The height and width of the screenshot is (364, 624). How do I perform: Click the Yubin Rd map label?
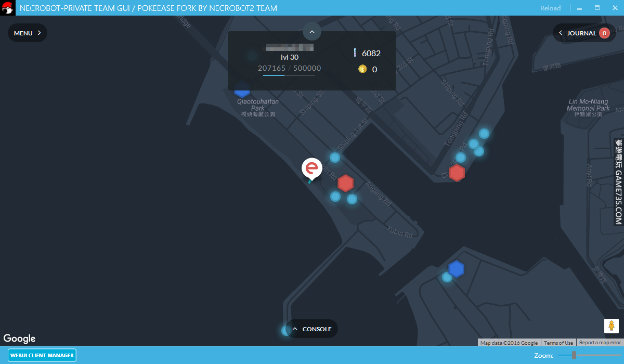pos(399,232)
